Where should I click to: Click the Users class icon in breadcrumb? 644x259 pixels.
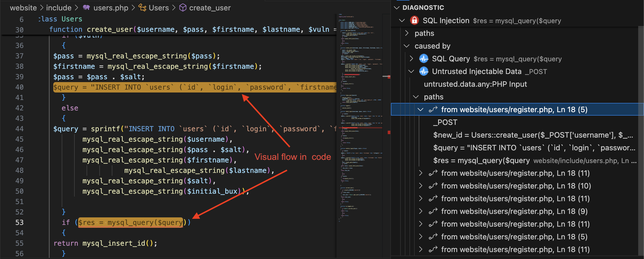click(x=142, y=8)
